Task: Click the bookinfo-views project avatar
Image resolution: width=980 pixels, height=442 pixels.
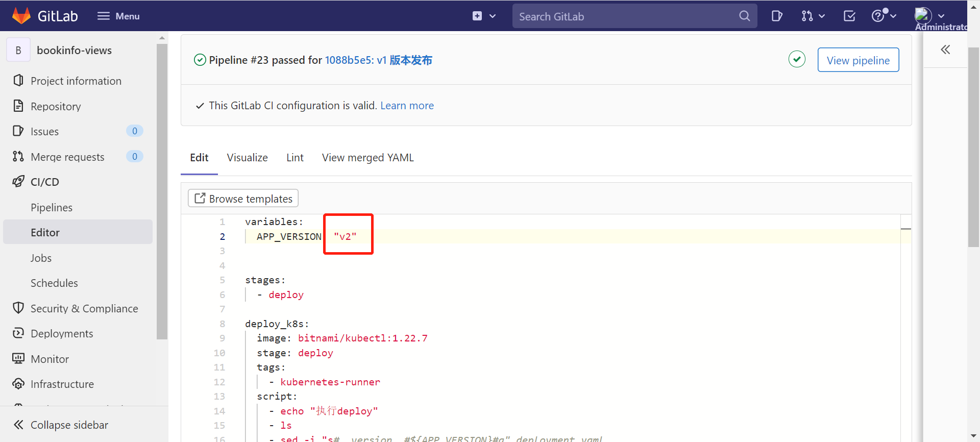Action: click(18, 50)
